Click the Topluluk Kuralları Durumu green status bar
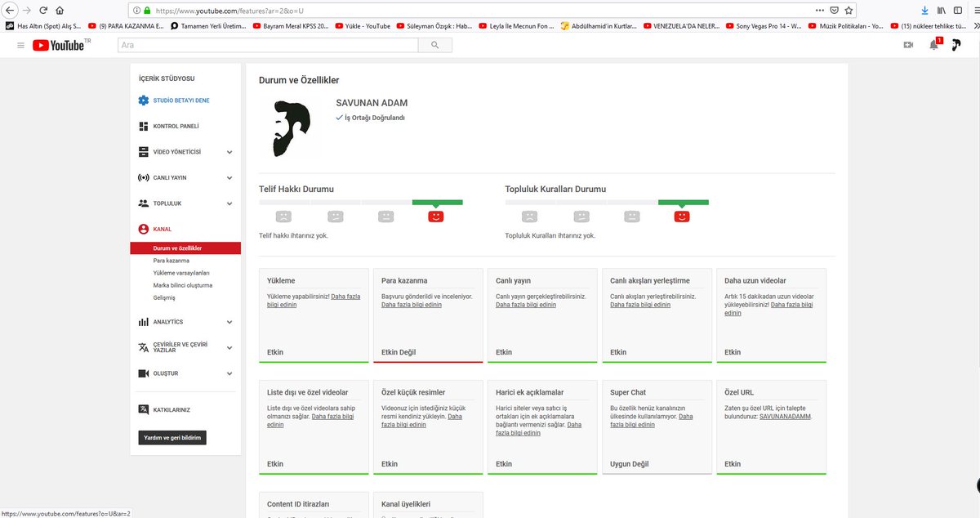980x518 pixels. pos(684,202)
